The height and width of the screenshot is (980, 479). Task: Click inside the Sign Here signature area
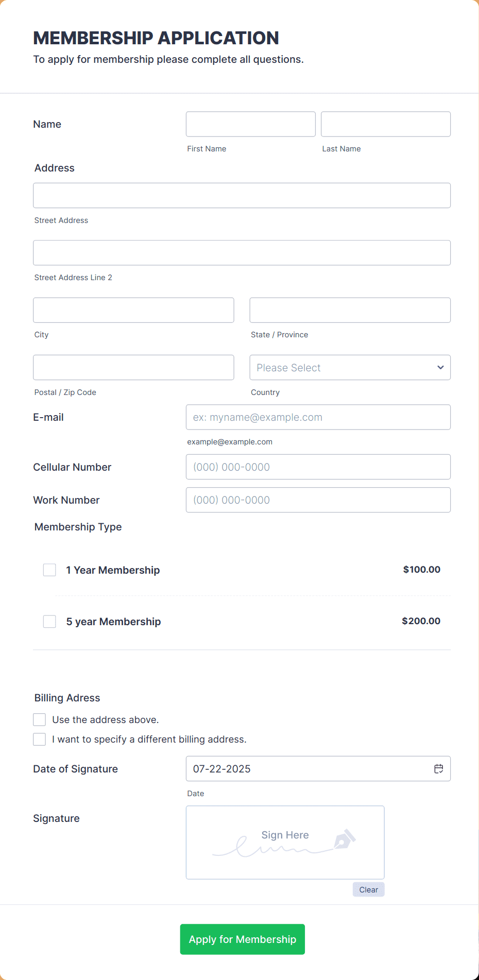coord(285,843)
